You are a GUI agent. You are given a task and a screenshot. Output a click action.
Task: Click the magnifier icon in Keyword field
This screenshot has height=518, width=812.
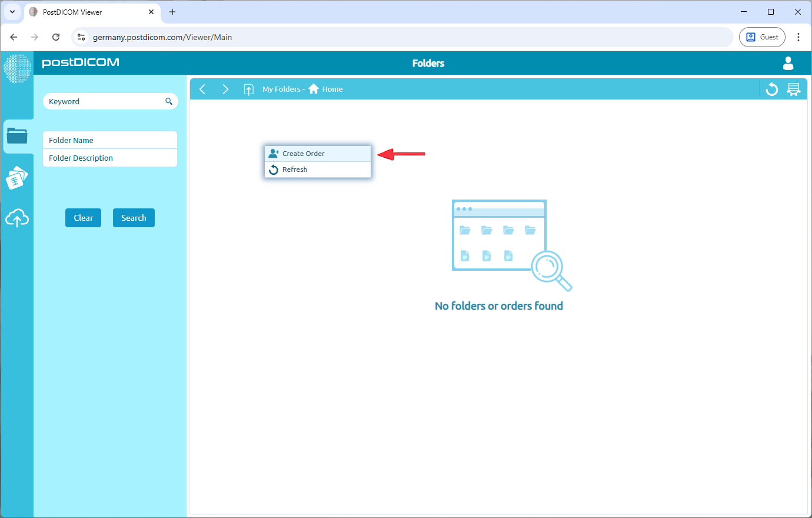tap(169, 101)
